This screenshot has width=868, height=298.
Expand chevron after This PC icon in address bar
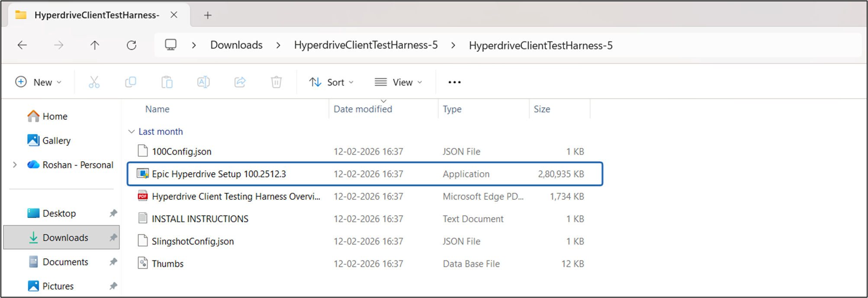click(x=194, y=45)
